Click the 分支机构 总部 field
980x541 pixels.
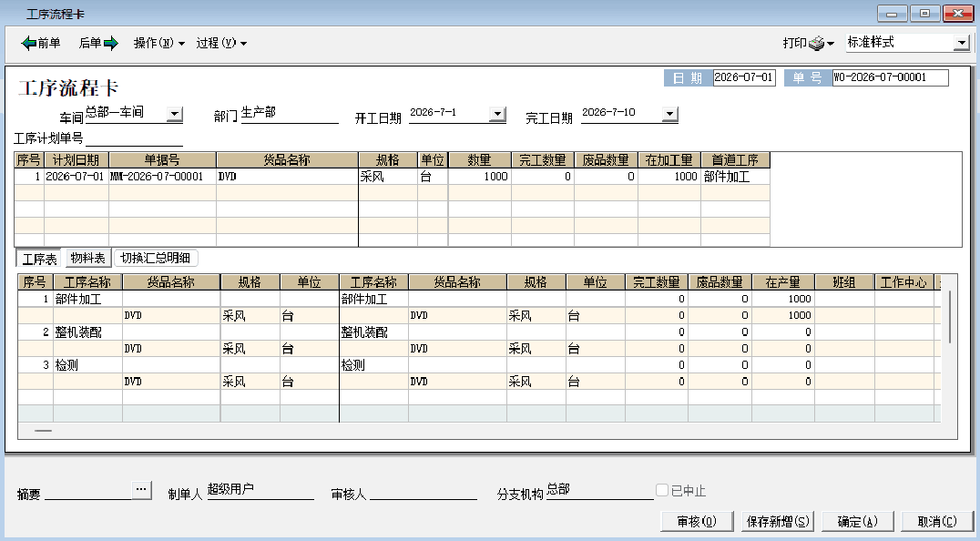point(599,490)
